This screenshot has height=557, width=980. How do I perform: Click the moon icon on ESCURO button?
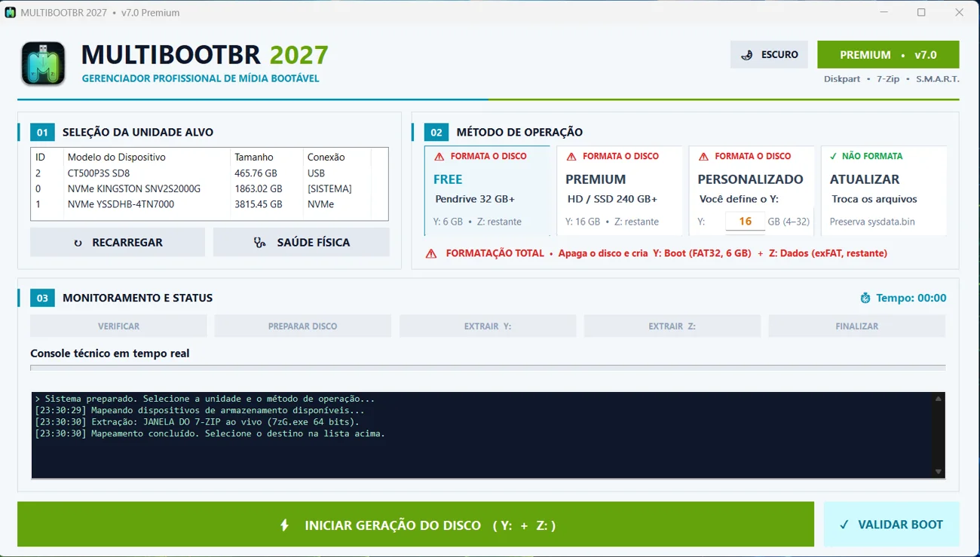(747, 55)
